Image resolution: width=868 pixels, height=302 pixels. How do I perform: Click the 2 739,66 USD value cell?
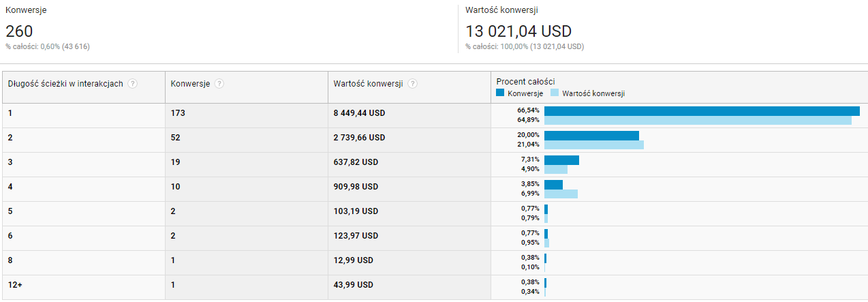click(359, 138)
